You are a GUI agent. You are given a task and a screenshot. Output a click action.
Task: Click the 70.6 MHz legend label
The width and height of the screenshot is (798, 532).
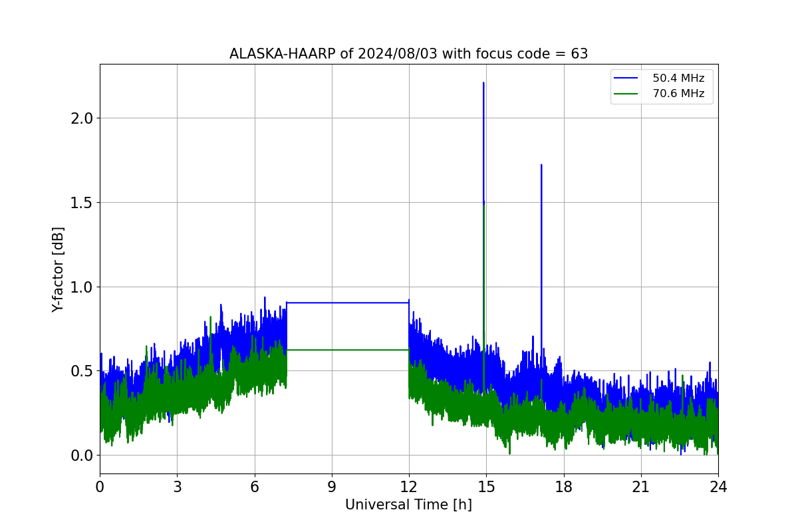coord(678,94)
